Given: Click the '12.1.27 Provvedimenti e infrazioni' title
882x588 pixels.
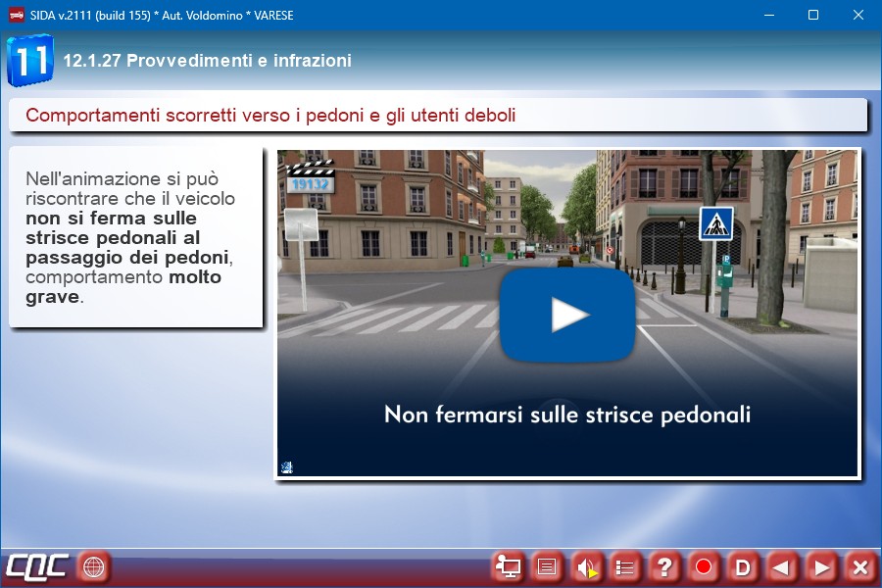Looking at the screenshot, I should (x=207, y=61).
